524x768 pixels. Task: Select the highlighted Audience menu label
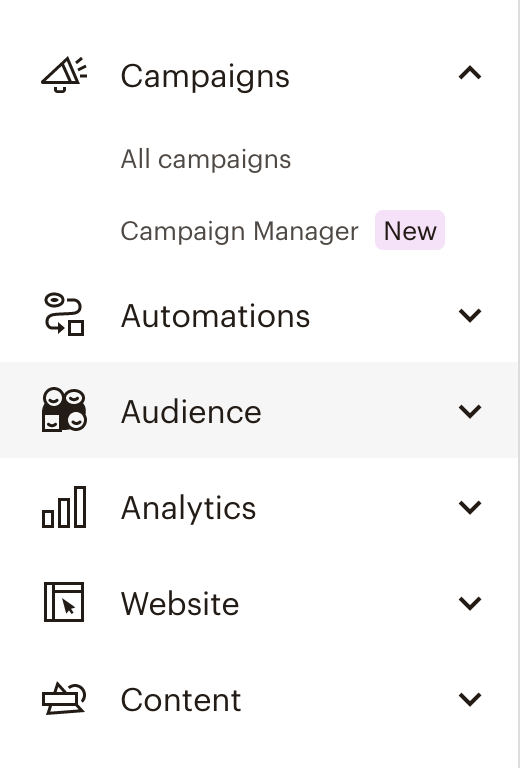191,412
